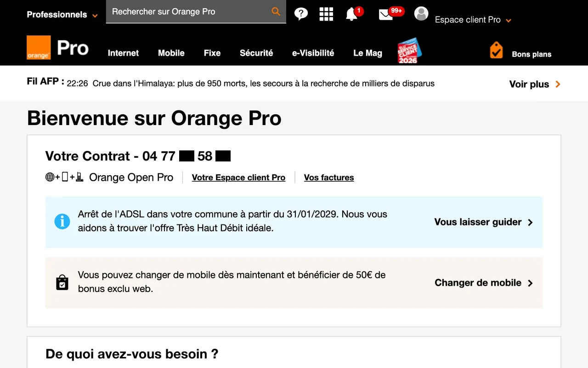Click the 22:26 news timestamp
The height and width of the screenshot is (368, 588).
coord(77,84)
